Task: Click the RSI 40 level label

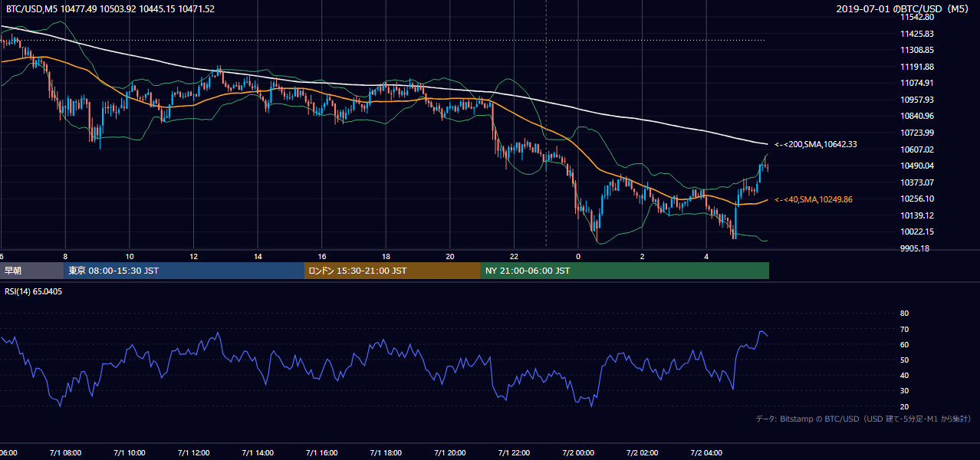Action: pyautogui.click(x=904, y=375)
